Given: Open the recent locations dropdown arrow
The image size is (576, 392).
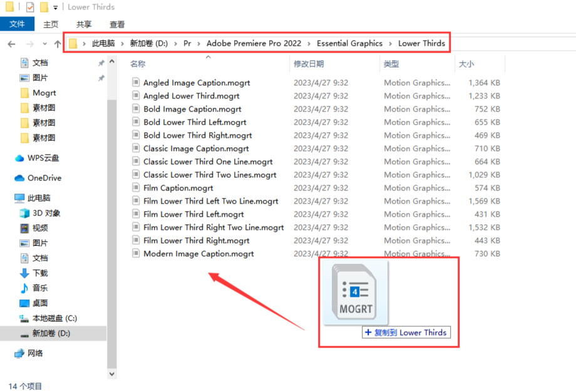Looking at the screenshot, I should coord(44,44).
